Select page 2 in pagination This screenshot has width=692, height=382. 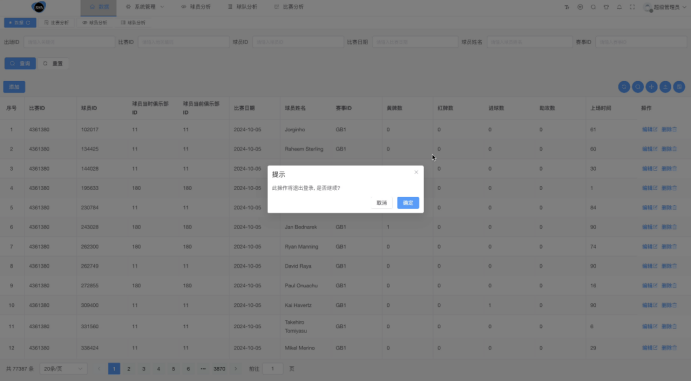pyautogui.click(x=129, y=369)
